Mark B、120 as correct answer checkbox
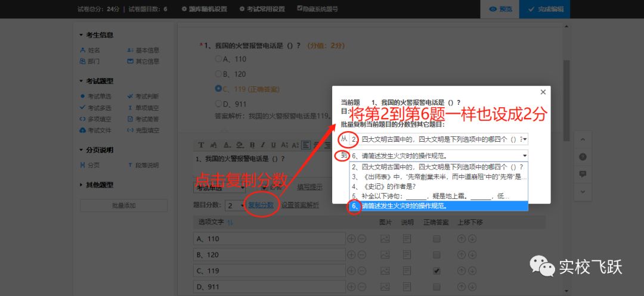This screenshot has height=296, width=644. [436, 254]
